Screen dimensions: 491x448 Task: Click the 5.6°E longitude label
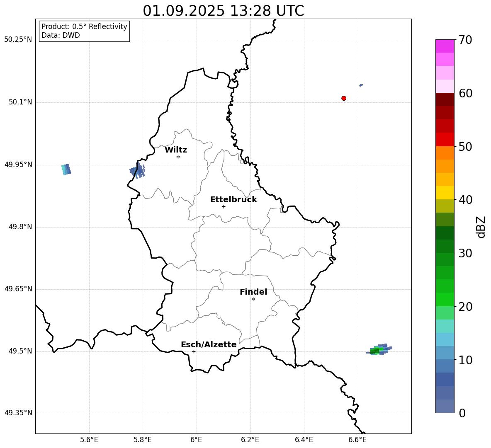(89, 440)
